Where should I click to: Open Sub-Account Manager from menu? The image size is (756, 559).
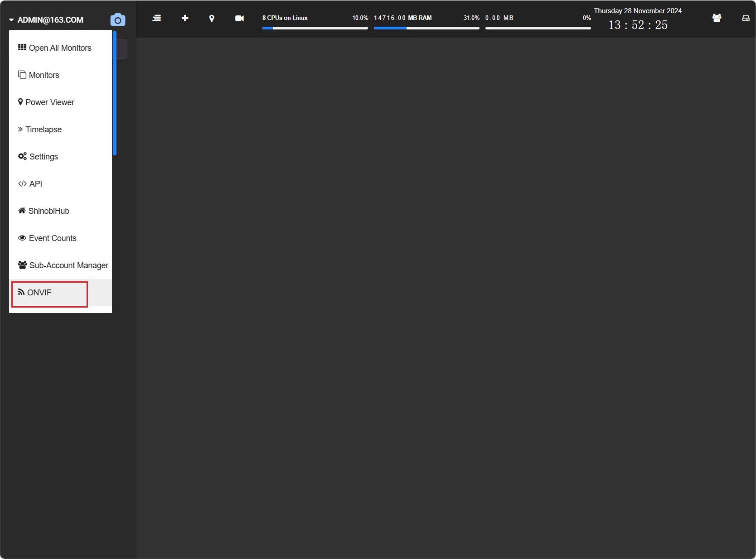(x=60, y=265)
